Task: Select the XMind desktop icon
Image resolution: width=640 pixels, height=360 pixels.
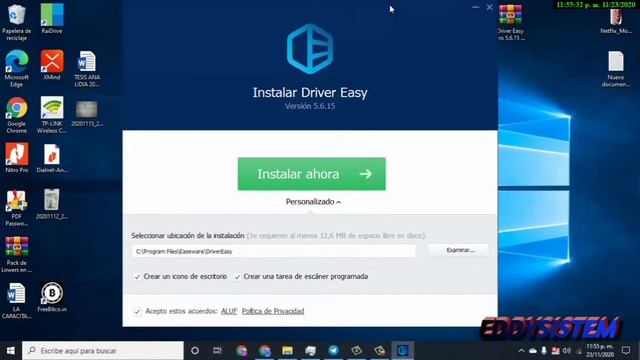Action: [52, 65]
